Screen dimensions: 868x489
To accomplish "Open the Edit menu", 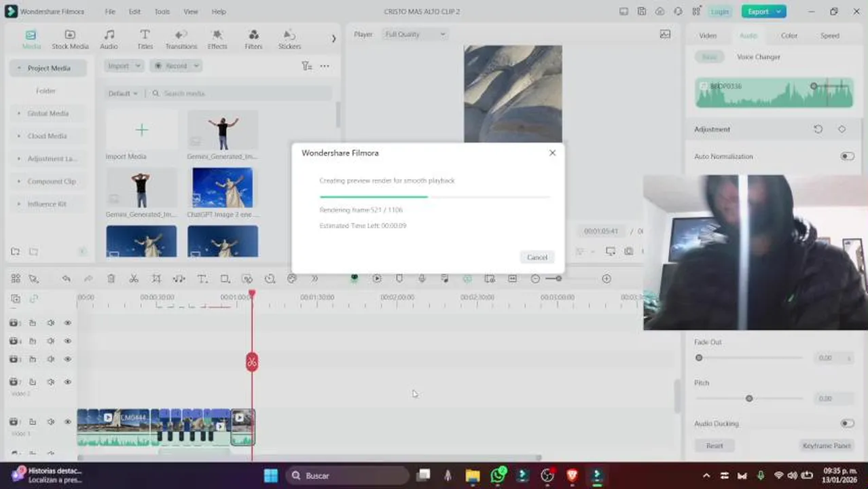I will 134,12.
